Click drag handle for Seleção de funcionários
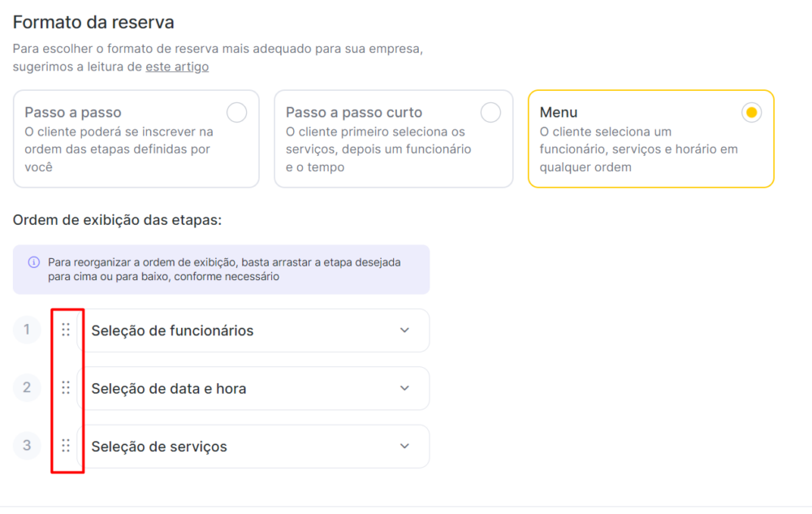The width and height of the screenshot is (812, 514). pyautogui.click(x=66, y=330)
